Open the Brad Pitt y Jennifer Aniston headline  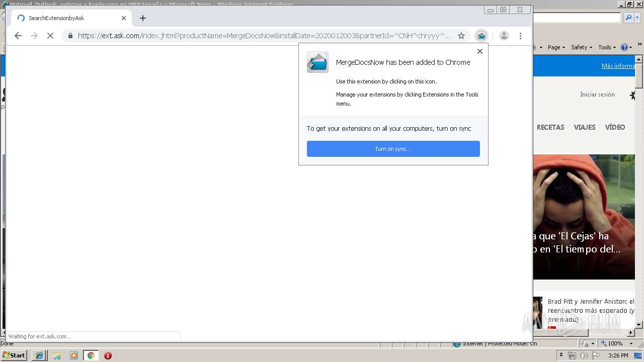click(591, 310)
